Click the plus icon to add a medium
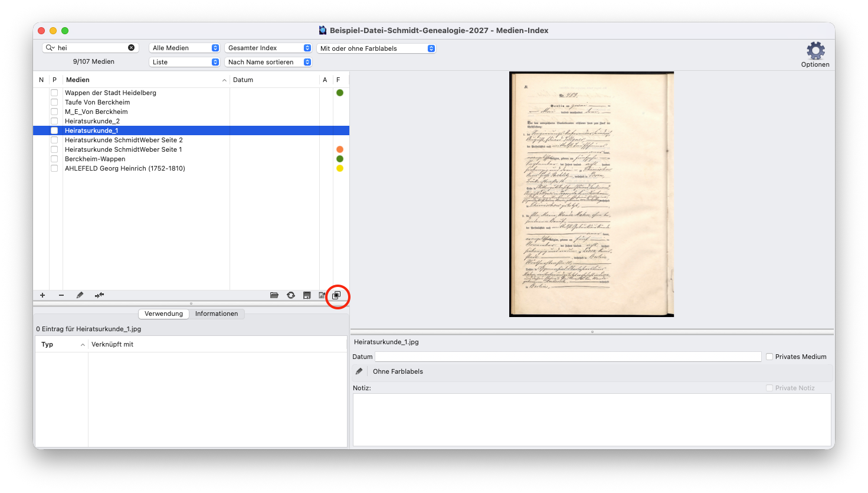868x493 pixels. coord(42,295)
